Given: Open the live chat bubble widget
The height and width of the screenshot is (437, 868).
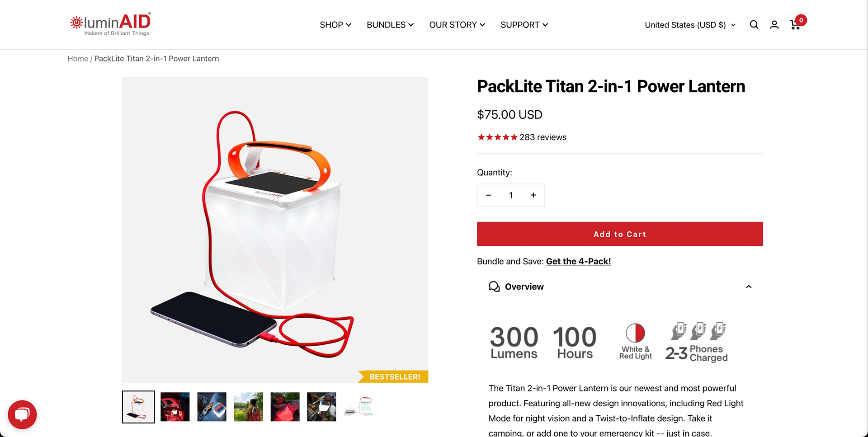Looking at the screenshot, I should pos(22,414).
